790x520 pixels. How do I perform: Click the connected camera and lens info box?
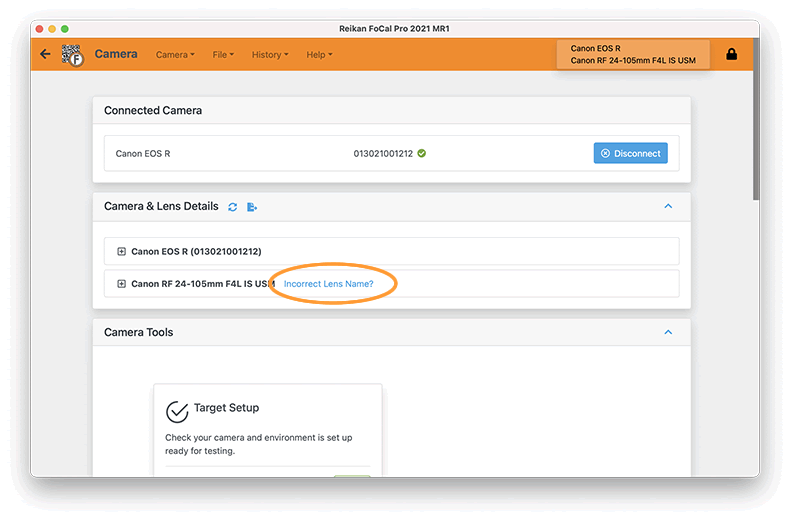tap(633, 54)
